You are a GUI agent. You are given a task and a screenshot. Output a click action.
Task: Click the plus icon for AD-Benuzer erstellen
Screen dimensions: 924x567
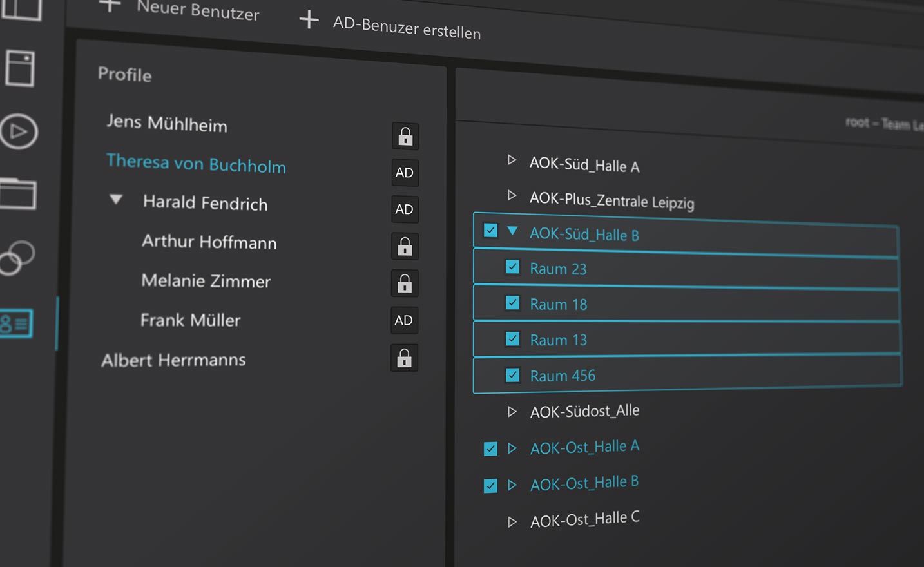309,19
